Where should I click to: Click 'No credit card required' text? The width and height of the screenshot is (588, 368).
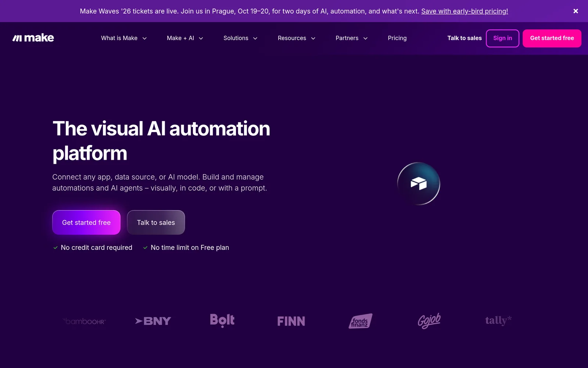click(96, 248)
